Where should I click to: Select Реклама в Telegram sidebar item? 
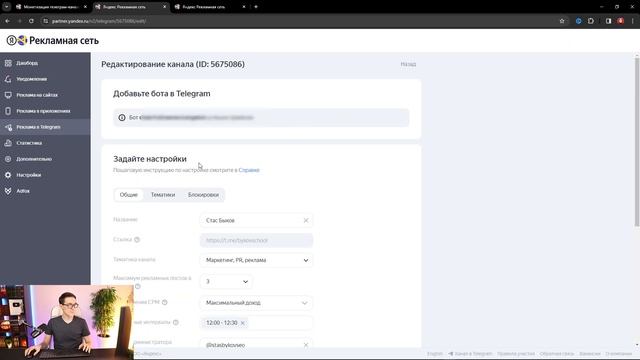(45, 127)
